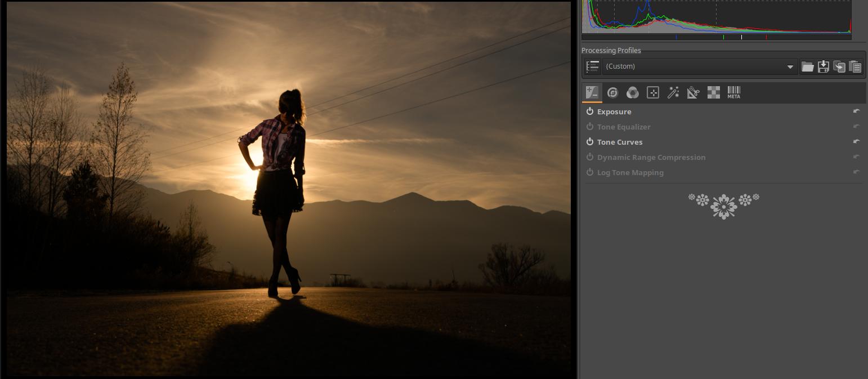868x379 pixels.
Task: Switch to the Color tab
Action: pos(633,92)
